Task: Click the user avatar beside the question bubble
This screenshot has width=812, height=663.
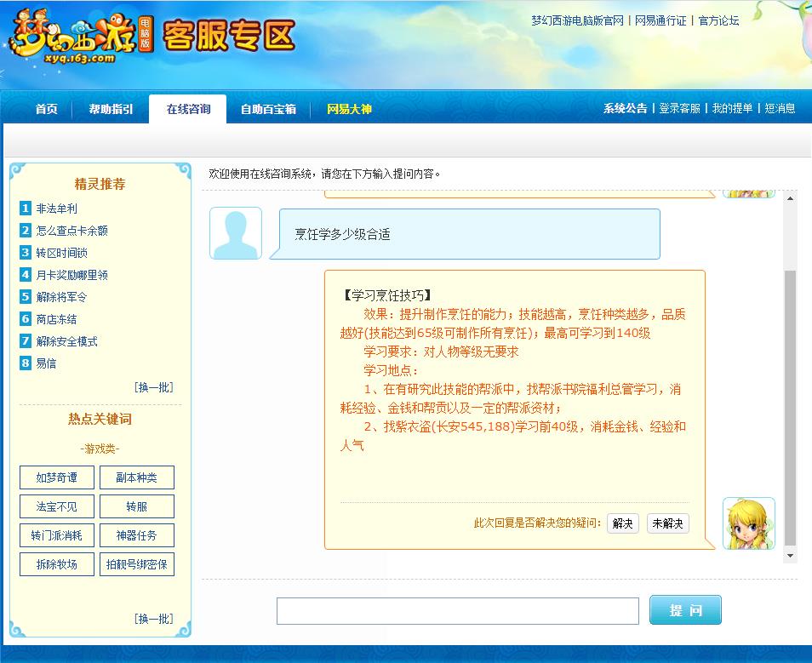Action: [234, 231]
